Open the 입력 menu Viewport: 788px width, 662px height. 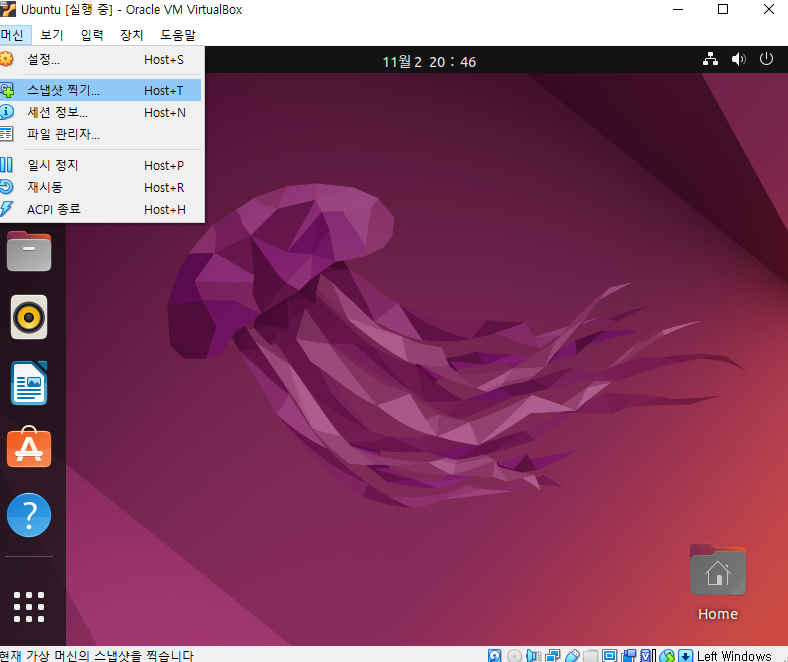point(92,35)
